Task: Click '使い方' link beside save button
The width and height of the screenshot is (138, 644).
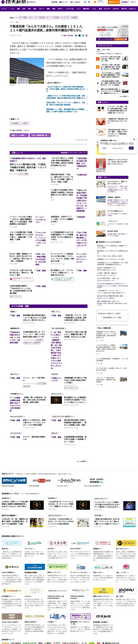Action: click(x=27, y=131)
